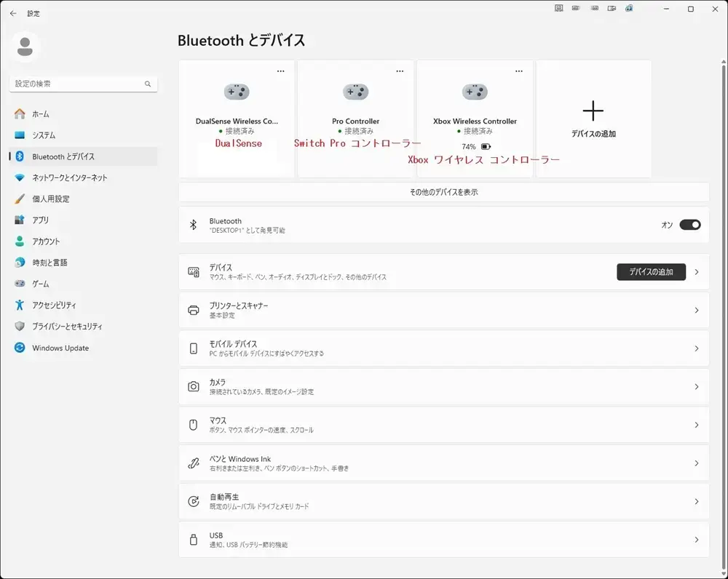Click the Xbox Wireless Controller gamepad icon

475,92
